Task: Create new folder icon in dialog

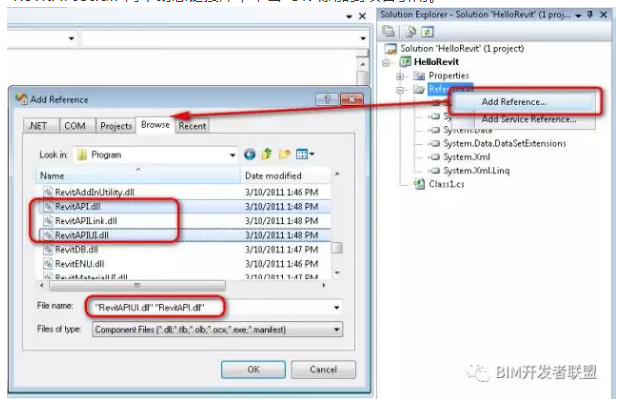Action: pyautogui.click(x=284, y=154)
